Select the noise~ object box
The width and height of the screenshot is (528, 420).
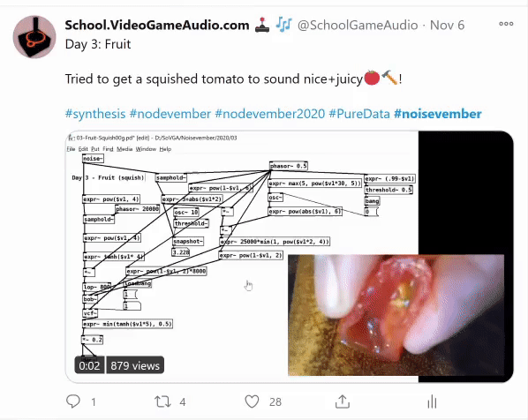click(x=93, y=159)
